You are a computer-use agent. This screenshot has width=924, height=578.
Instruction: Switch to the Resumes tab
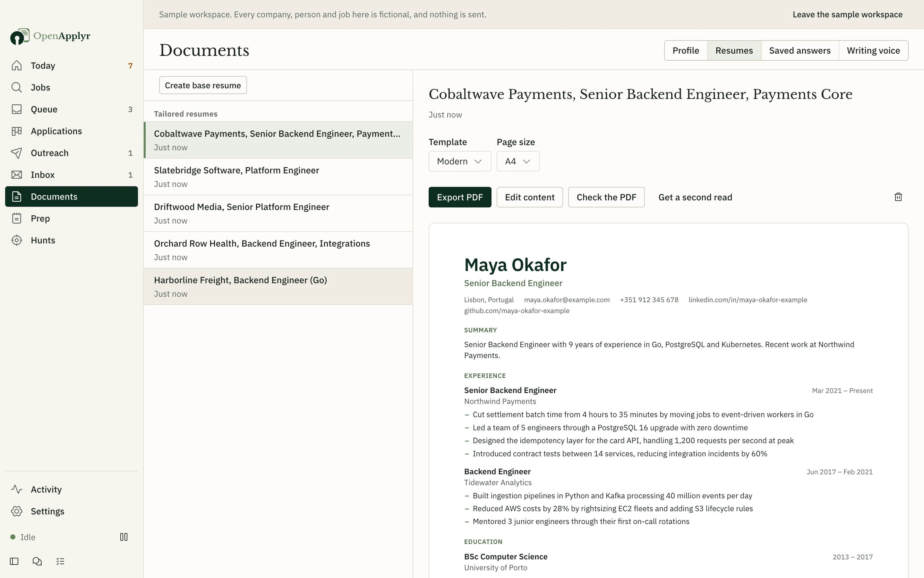pyautogui.click(x=734, y=50)
